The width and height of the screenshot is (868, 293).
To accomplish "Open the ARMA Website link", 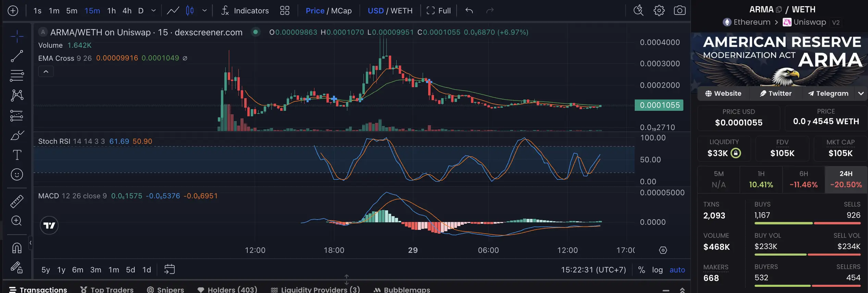I will (723, 93).
